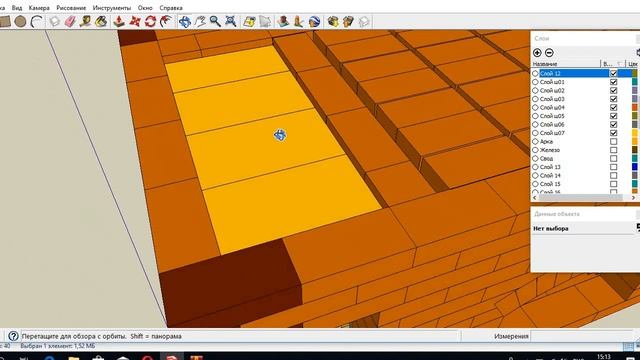Set Слой ш05 as active layer
The height and width of the screenshot is (360, 640).
[x=535, y=116]
